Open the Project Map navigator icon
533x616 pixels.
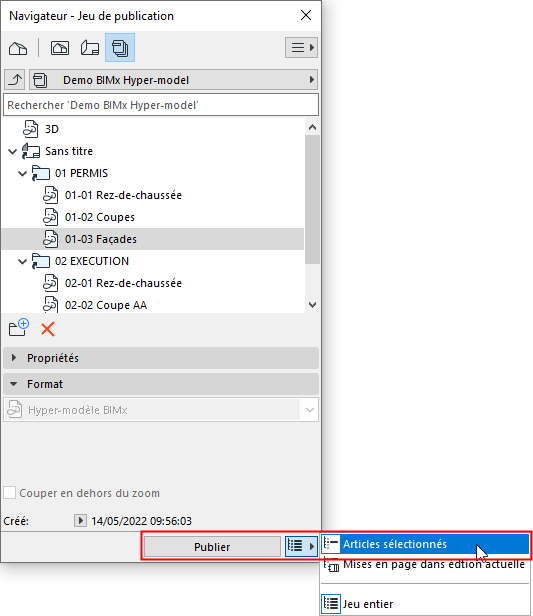pos(18,48)
